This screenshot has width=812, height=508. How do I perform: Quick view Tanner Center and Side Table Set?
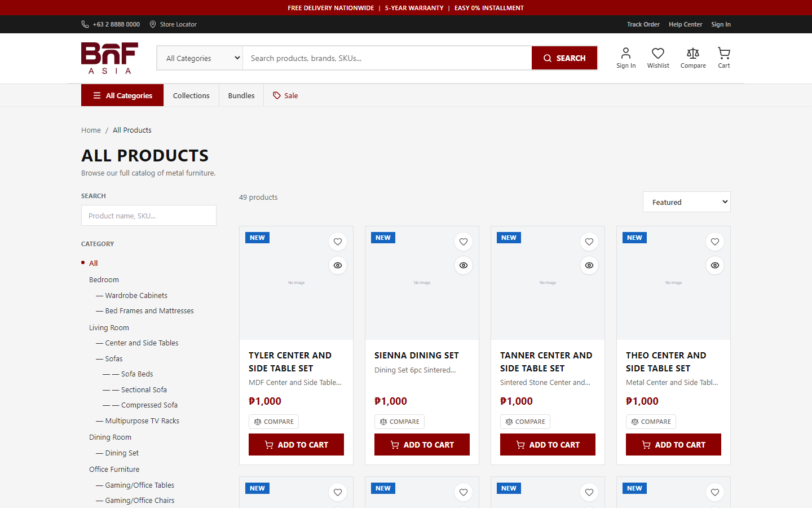589,265
